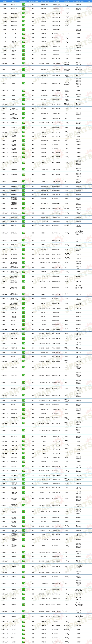Click fuel icon in Fluence 81kW / 110KM row
The height and width of the screenshot is (644, 92).
click(24, 128)
